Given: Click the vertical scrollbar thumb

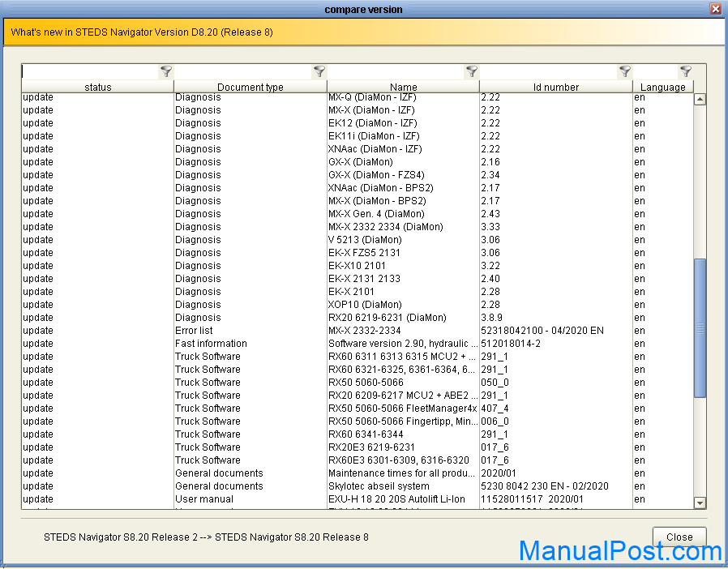Looking at the screenshot, I should pos(700,328).
